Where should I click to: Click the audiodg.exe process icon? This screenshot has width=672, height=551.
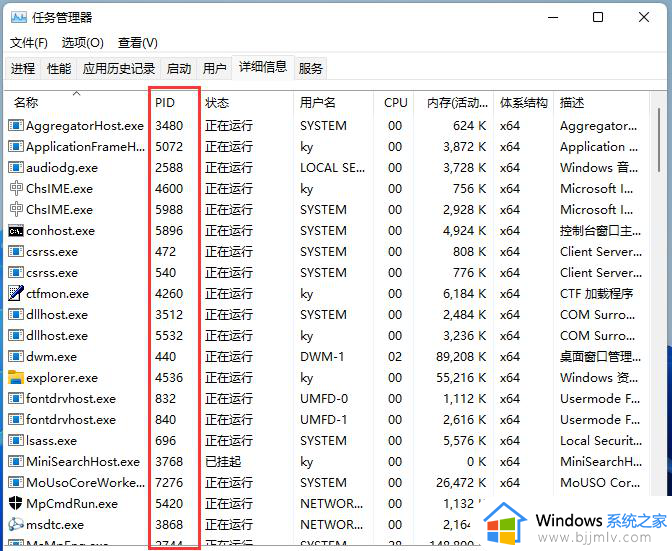pos(16,168)
